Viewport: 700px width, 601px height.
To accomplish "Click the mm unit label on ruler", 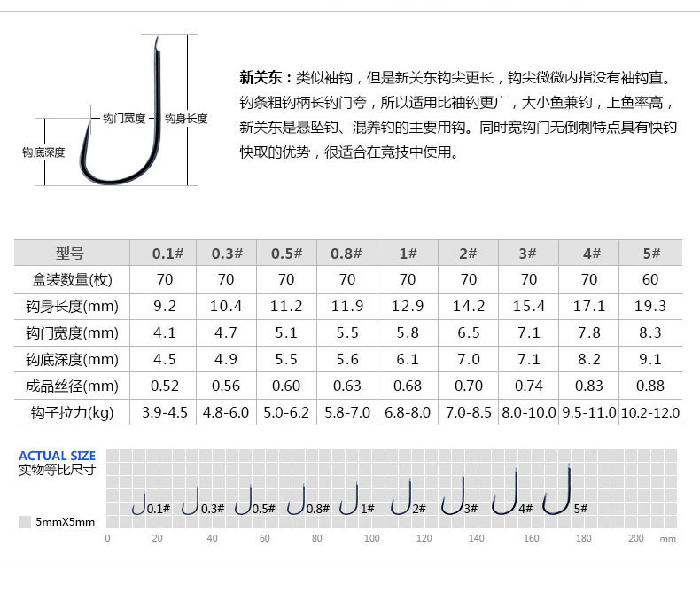I will (x=668, y=539).
